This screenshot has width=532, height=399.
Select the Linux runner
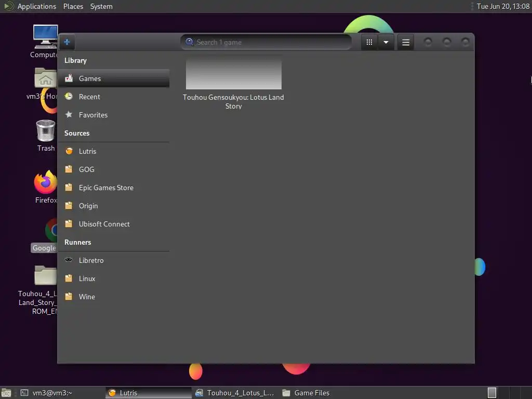point(114,278)
